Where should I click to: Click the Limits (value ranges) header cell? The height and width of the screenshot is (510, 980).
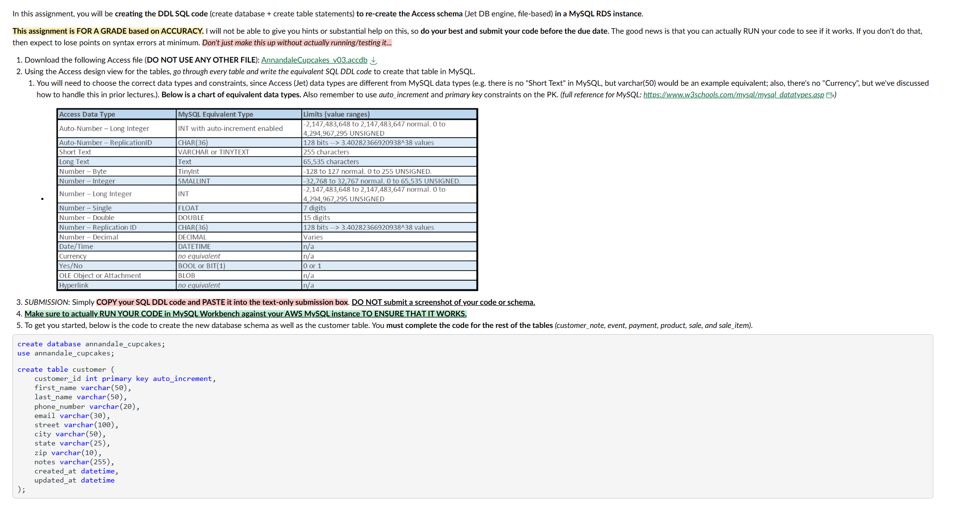(x=336, y=114)
